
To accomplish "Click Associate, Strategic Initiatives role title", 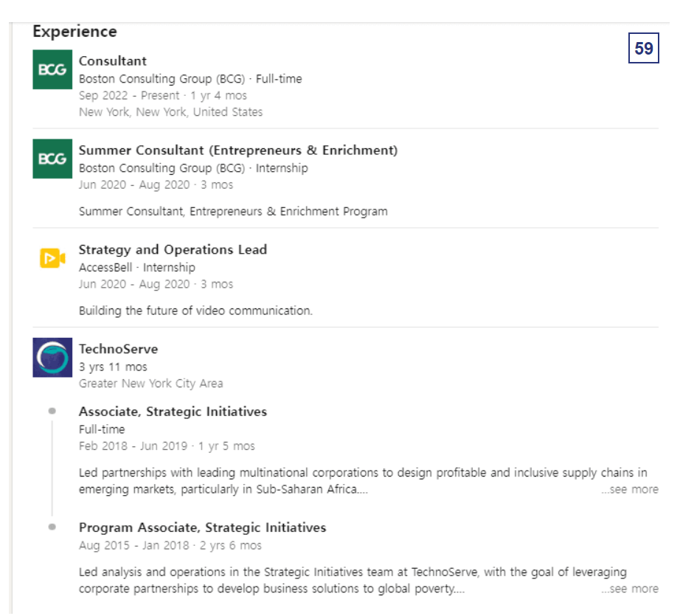I will [173, 411].
